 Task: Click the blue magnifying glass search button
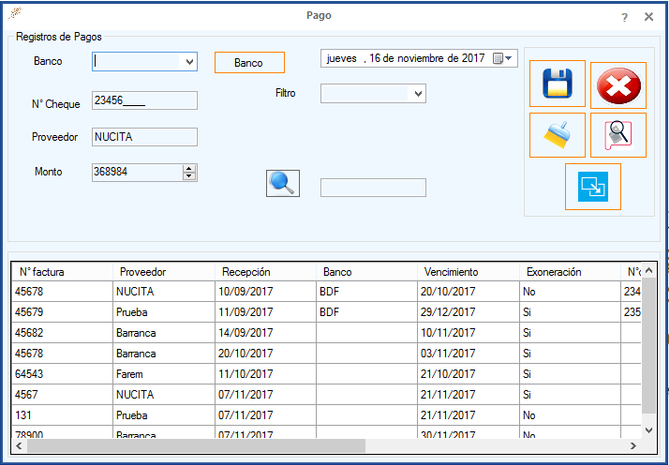click(x=283, y=184)
